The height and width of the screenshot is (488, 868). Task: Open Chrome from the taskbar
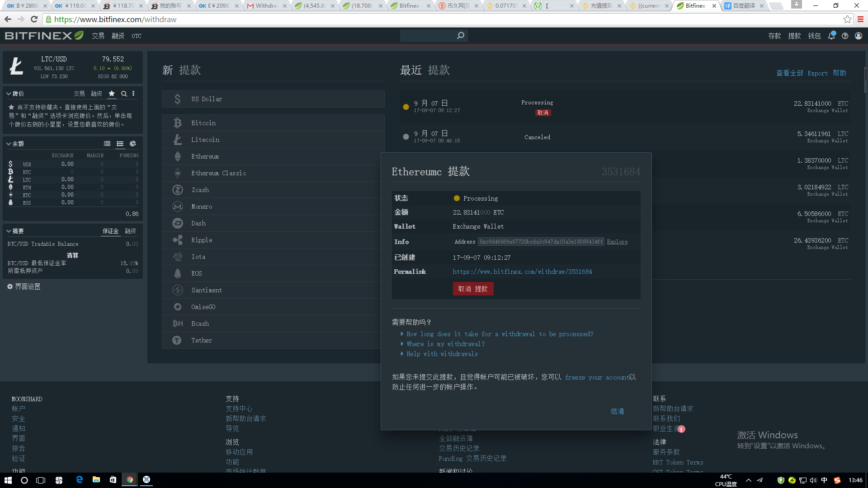(130, 480)
